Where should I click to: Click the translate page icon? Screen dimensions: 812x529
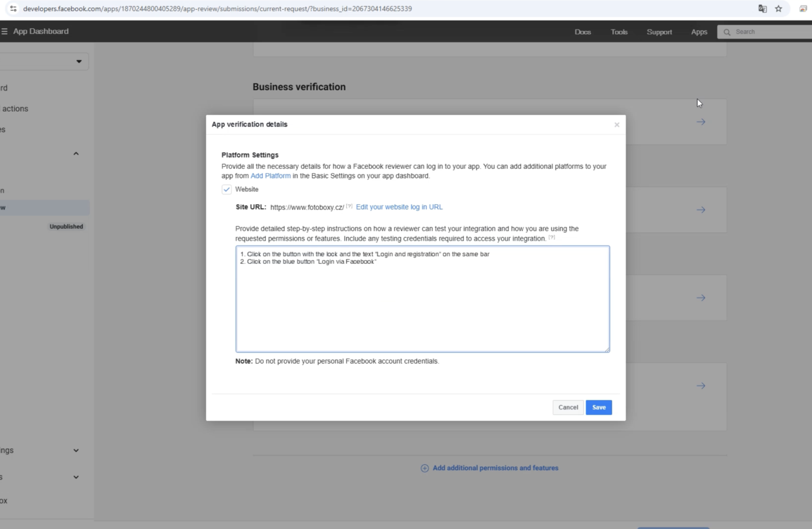pyautogui.click(x=763, y=9)
